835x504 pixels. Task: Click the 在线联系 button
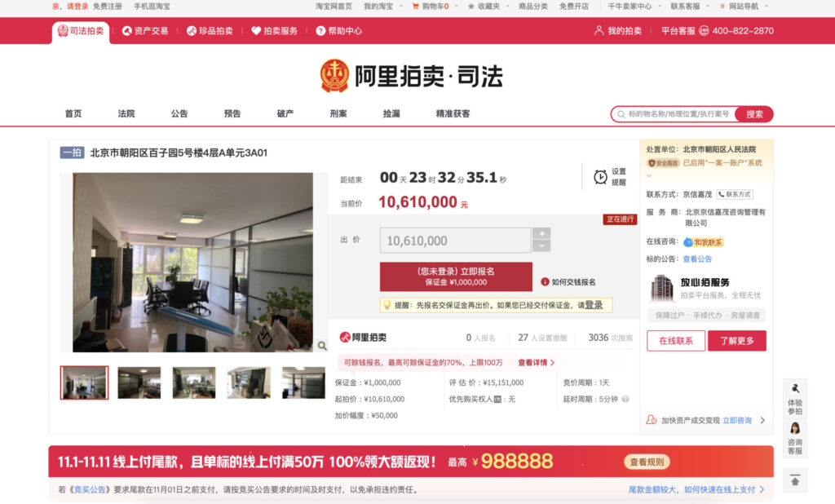[x=676, y=341]
